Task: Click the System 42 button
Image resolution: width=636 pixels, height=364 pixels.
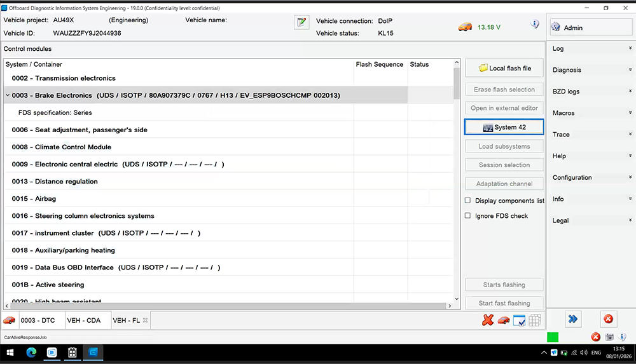Action: click(504, 127)
